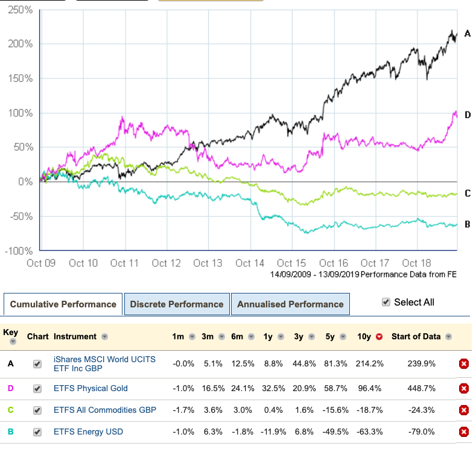Remove ETFS Physical Gold using red X
This screenshot has width=476, height=452.
click(x=463, y=388)
